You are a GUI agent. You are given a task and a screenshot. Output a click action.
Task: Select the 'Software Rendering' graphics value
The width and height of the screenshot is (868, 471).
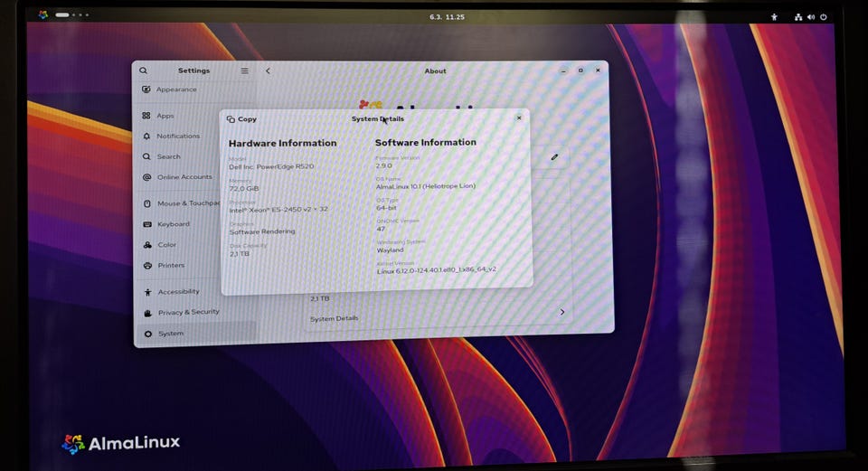(x=262, y=232)
